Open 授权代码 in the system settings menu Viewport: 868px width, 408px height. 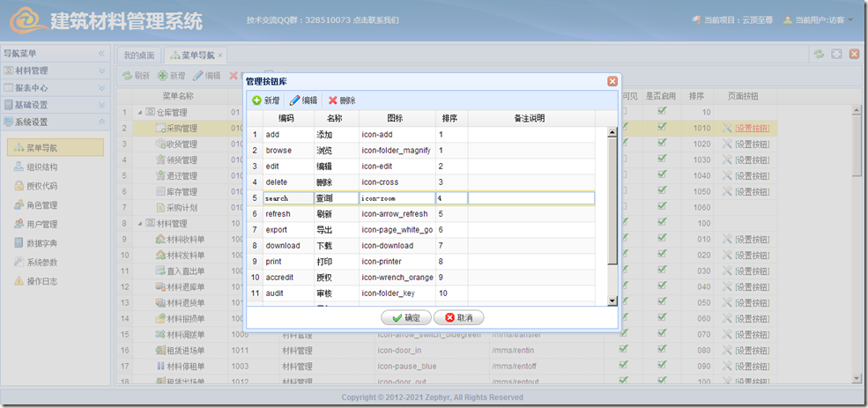pyautogui.click(x=41, y=186)
